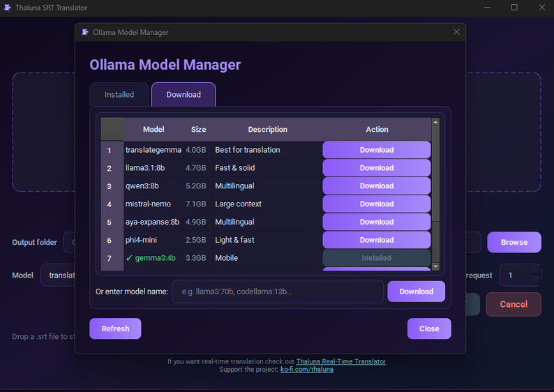
Task: Open the Model dropdown in main window
Action: click(59, 275)
